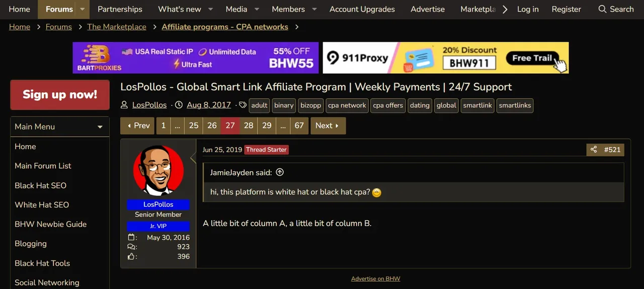Screen dimensions: 644x289
Task: Open Black Hat SEO in sidebar
Action: tap(40, 185)
